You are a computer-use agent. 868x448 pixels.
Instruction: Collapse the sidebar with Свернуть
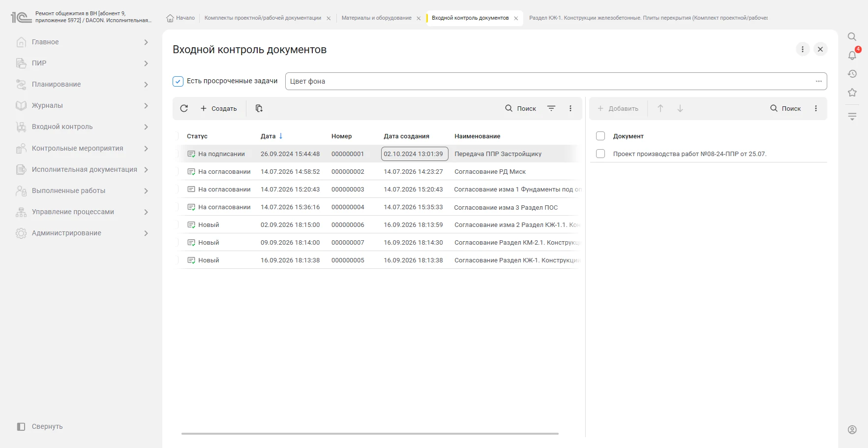coord(40,427)
